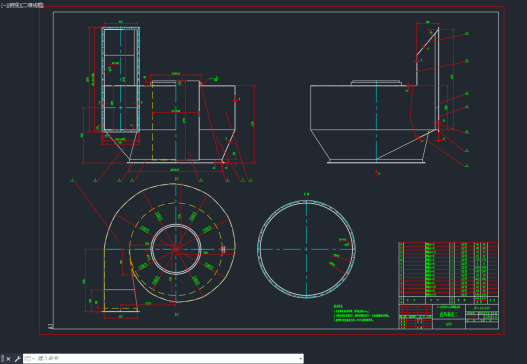The image size is (527, 364).
Task: Expand command history arrow at command line end
Action: 300,359
